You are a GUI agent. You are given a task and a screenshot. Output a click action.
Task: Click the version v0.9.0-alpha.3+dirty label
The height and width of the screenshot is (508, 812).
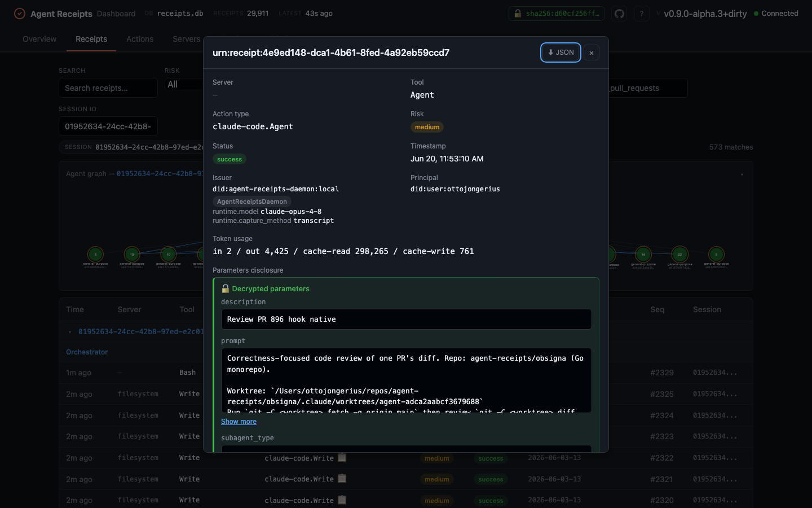(x=705, y=14)
